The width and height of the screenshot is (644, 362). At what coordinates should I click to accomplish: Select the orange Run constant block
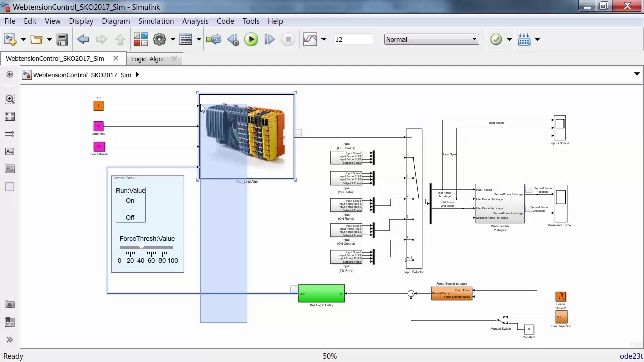coord(98,106)
